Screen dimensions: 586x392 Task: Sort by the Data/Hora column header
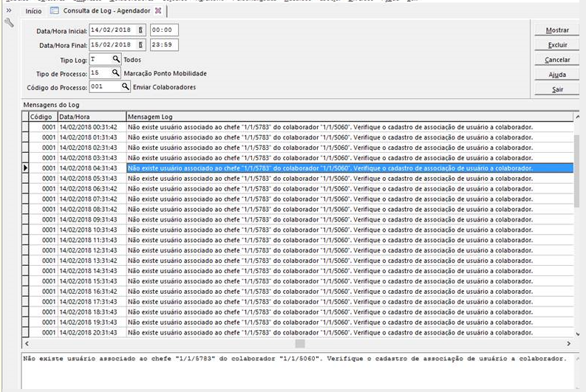click(90, 117)
